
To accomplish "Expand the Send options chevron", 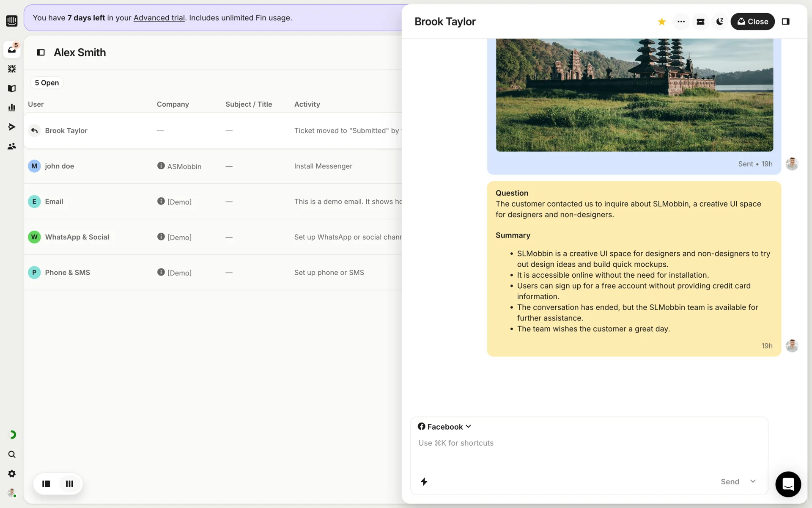I will (x=753, y=481).
